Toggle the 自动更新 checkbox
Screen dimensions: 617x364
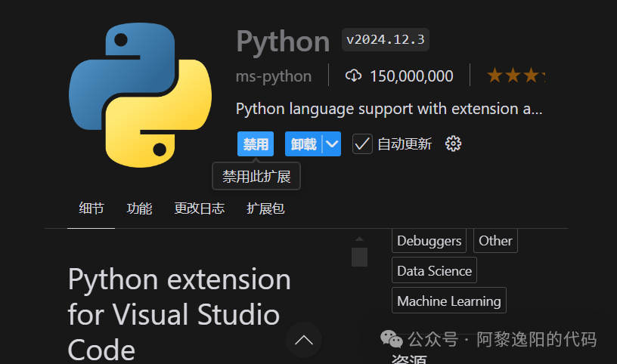click(x=363, y=143)
